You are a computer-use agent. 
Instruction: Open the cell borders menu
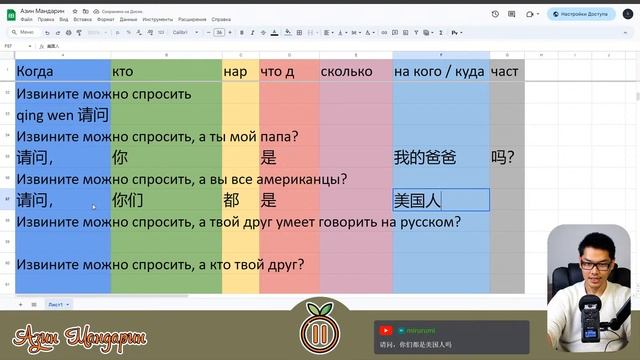pos(299,33)
